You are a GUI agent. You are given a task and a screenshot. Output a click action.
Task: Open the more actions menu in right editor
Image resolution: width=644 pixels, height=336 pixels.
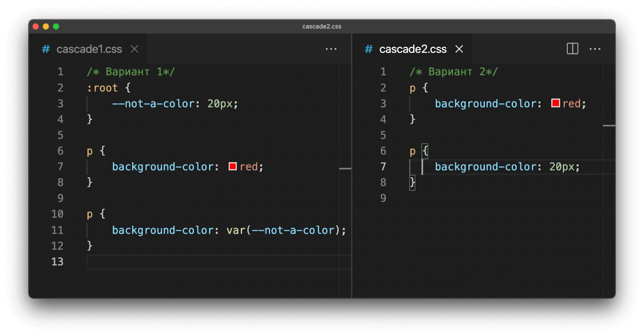595,49
